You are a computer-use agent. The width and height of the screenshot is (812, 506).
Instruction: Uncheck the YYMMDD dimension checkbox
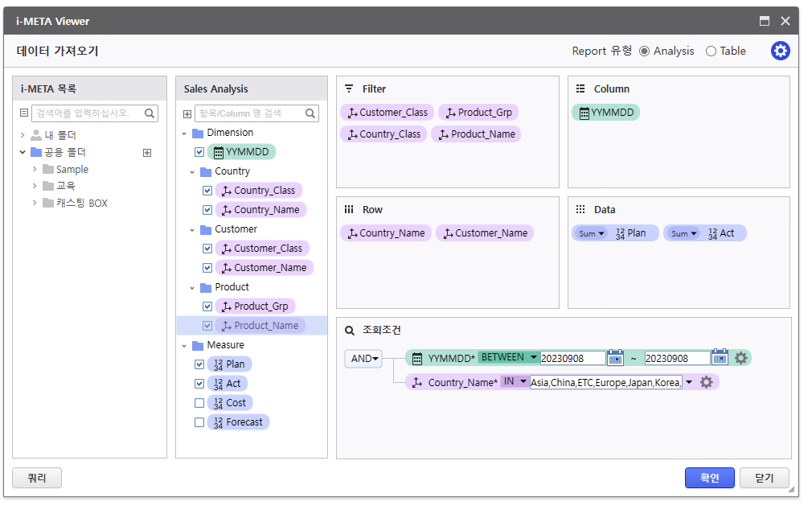[x=199, y=152]
